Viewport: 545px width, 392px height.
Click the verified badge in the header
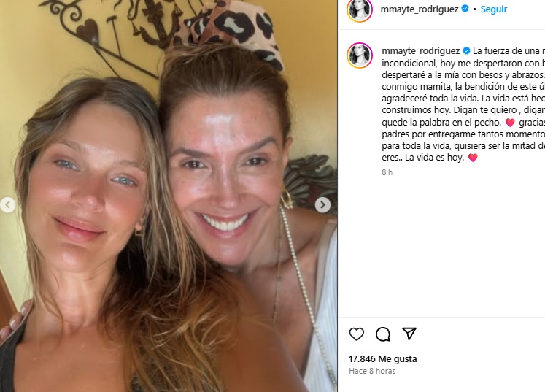(465, 9)
